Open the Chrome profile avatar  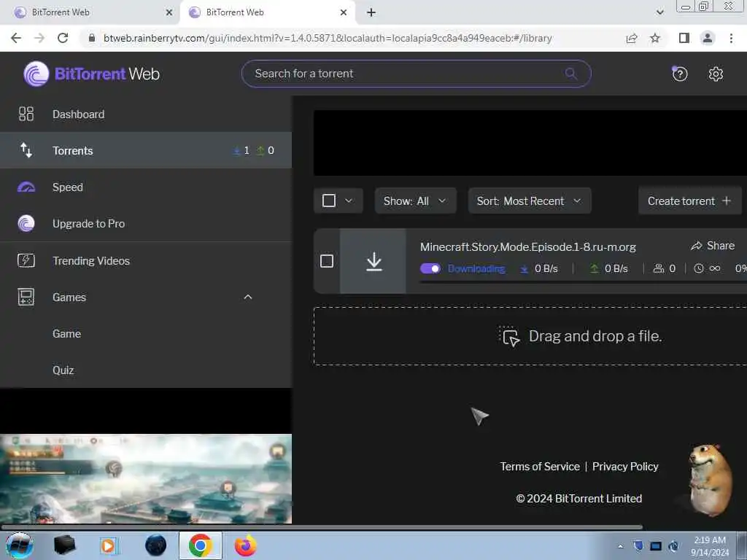click(708, 38)
